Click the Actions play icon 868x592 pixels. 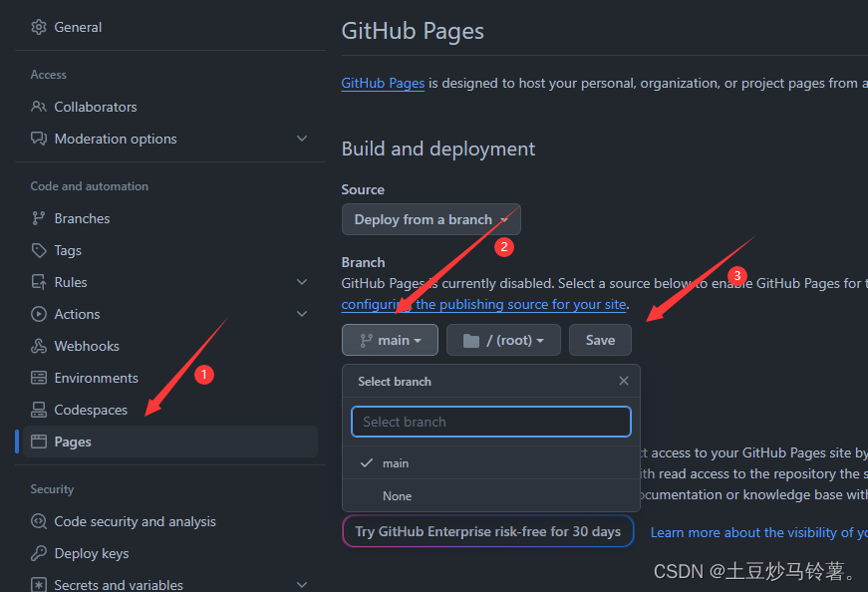coord(39,314)
